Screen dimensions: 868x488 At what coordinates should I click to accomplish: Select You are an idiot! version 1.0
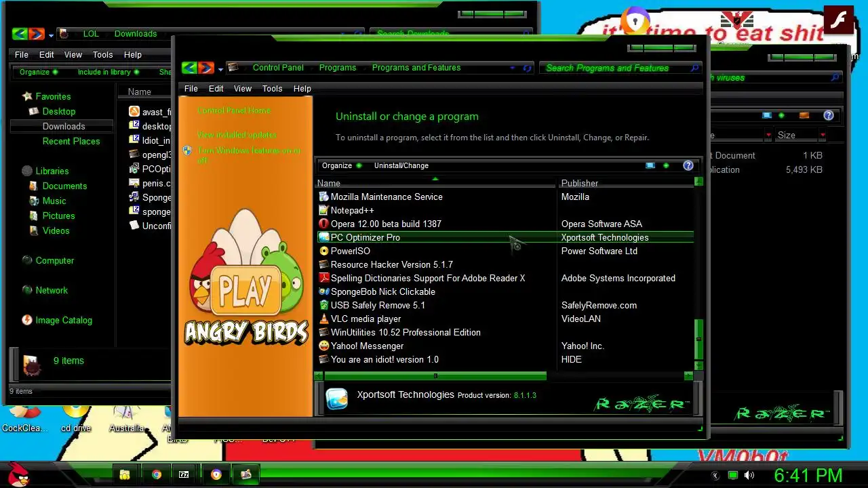tap(384, 359)
